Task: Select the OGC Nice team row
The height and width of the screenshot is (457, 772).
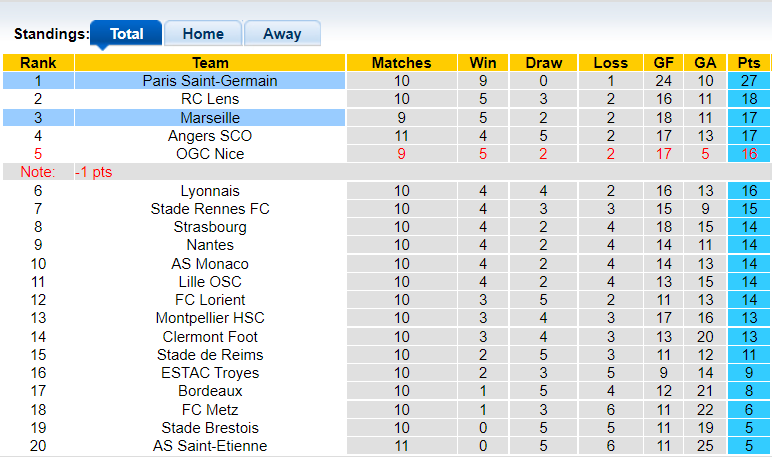Action: [210, 154]
